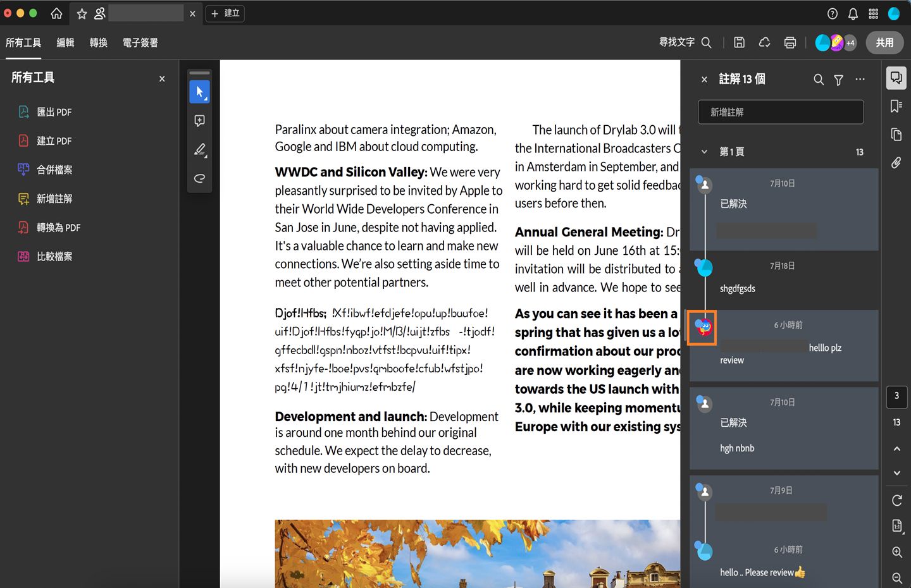Select the pencil highlight tool
The image size is (911, 588).
[199, 150]
